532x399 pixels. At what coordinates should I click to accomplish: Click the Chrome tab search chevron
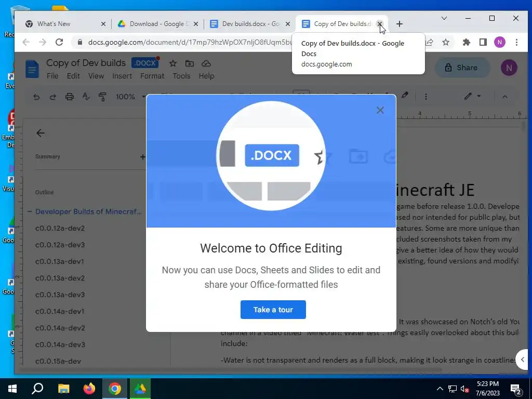[444, 18]
